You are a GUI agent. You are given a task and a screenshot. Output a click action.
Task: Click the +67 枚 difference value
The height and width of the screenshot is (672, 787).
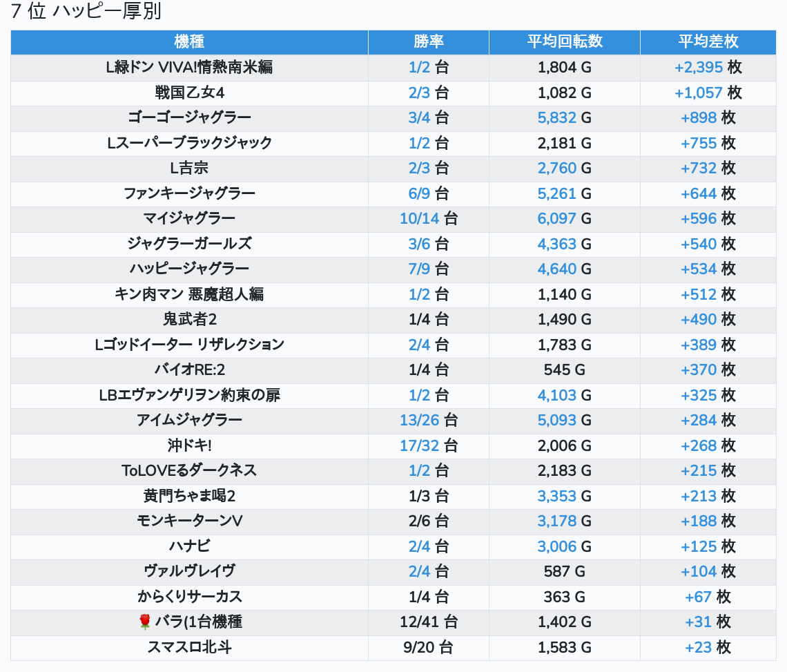tap(708, 597)
